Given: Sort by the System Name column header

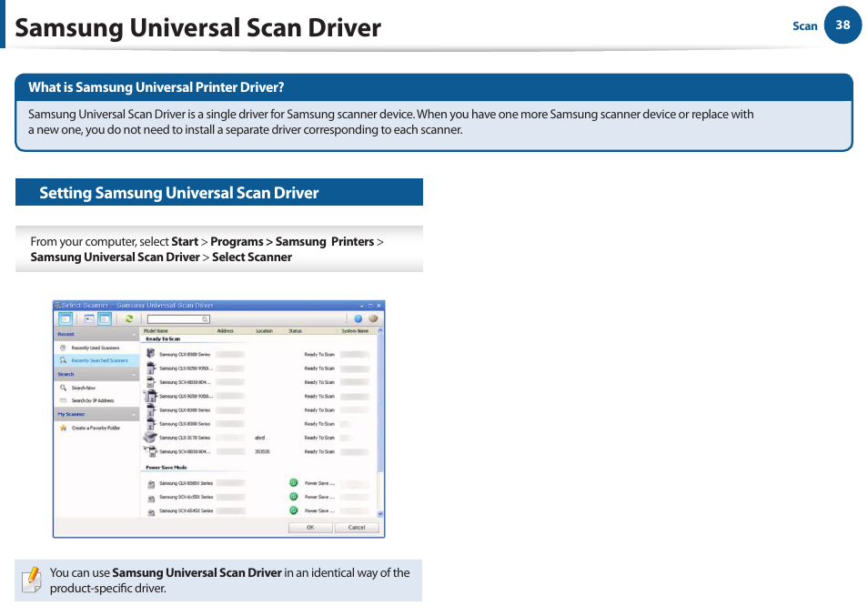Looking at the screenshot, I should pyautogui.click(x=355, y=331).
